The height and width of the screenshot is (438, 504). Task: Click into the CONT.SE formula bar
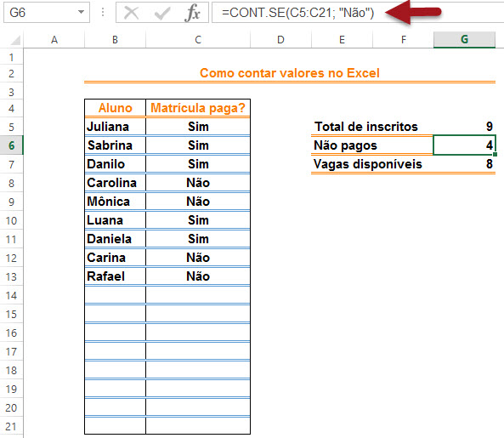(x=358, y=13)
